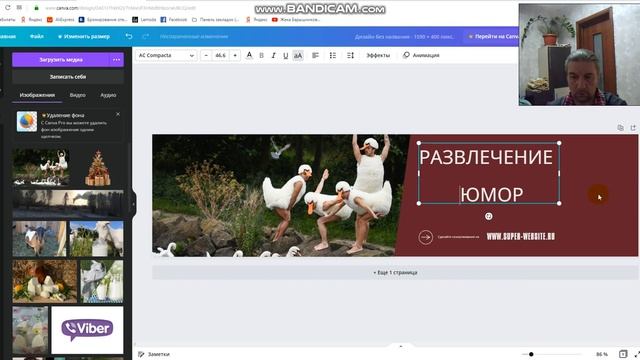Click the WWW.SUPER-WEBSITE.RU text
Screen dimensions: 640x360
(520, 236)
